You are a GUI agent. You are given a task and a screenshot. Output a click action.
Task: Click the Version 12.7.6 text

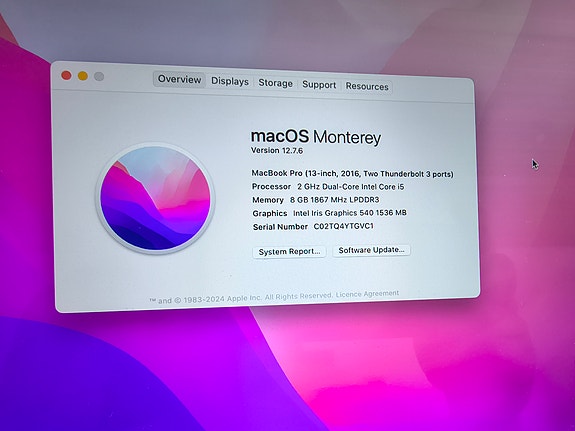click(x=277, y=150)
